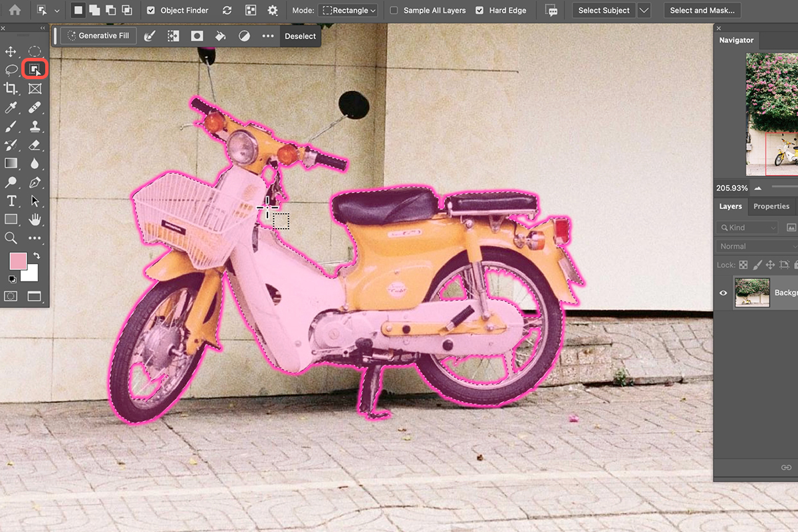The height and width of the screenshot is (532, 798).
Task: Refresh the Object Finder
Action: (227, 11)
